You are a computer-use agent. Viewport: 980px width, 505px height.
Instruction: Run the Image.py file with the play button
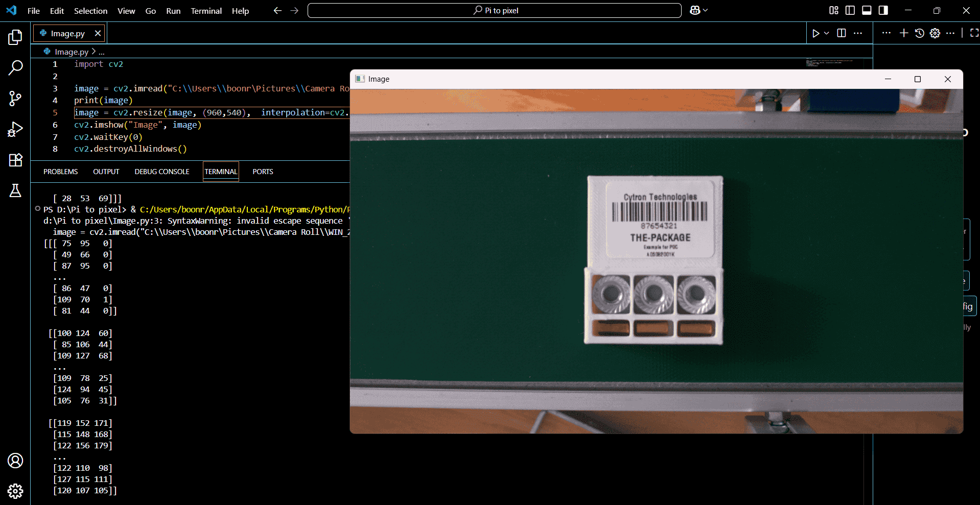815,33
